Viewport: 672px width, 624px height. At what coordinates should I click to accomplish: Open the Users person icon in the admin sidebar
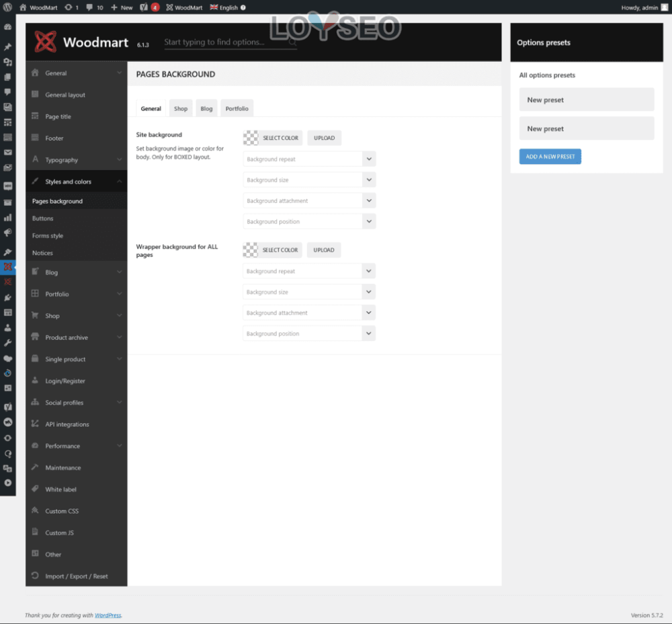point(7,327)
